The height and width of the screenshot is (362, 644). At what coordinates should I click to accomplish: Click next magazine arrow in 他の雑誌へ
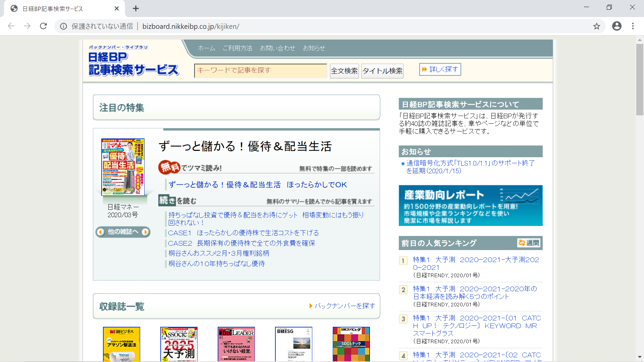[145, 232]
